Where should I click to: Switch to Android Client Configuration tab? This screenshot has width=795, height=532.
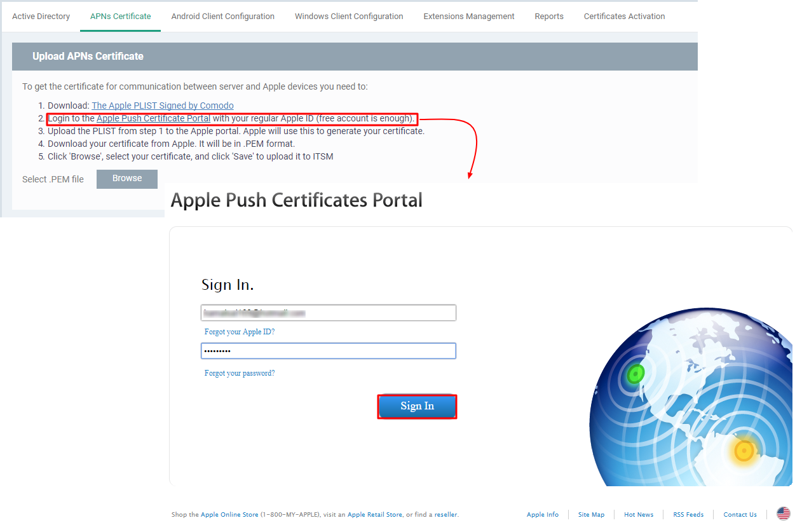tap(223, 17)
